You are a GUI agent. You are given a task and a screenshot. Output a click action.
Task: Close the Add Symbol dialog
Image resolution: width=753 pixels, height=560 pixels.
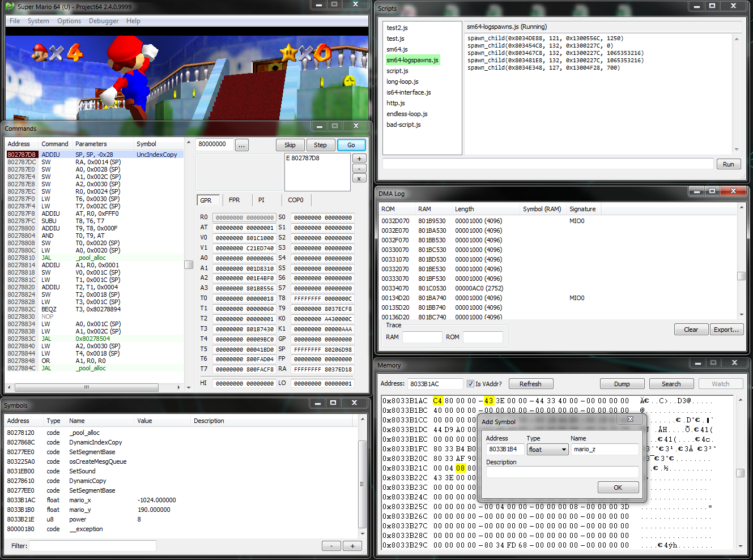point(630,419)
